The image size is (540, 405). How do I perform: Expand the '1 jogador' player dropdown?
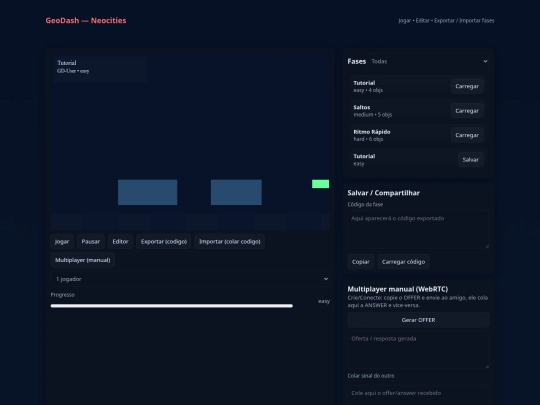[190, 279]
